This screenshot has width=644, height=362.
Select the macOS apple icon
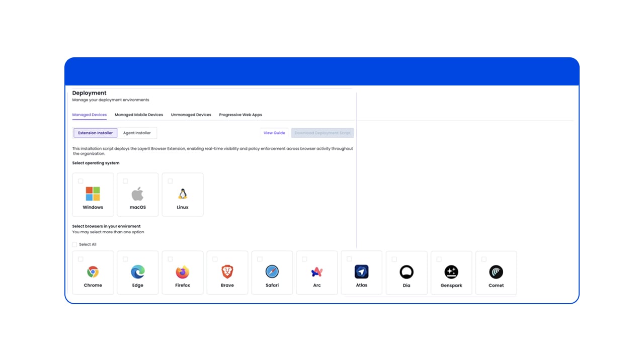(x=137, y=194)
